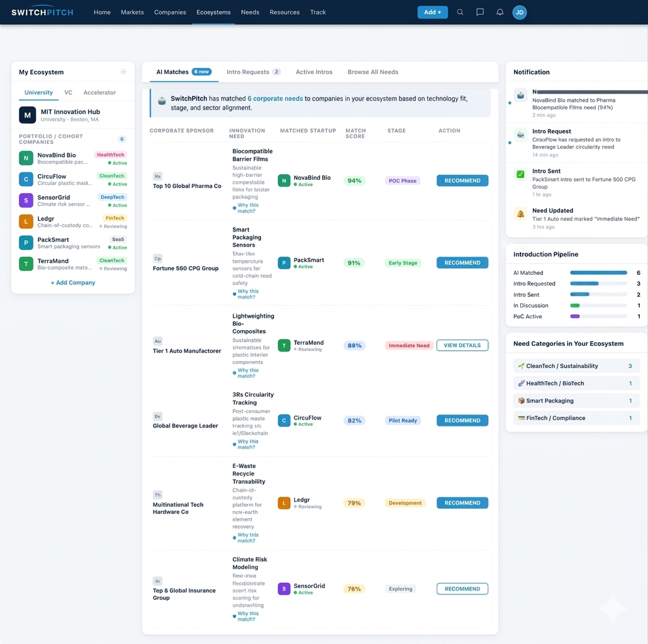Click CircuFlow icon in matches table
The height and width of the screenshot is (644, 648).
[284, 421]
